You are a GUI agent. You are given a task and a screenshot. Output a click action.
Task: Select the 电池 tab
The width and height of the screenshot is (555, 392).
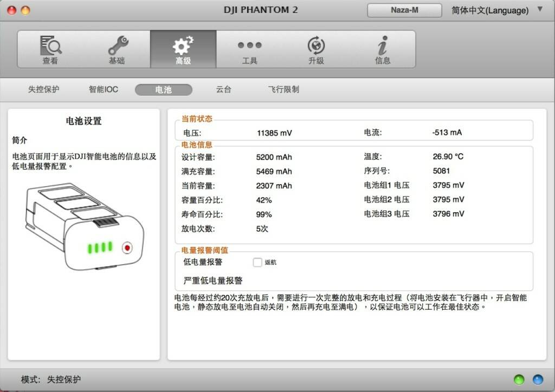point(164,89)
